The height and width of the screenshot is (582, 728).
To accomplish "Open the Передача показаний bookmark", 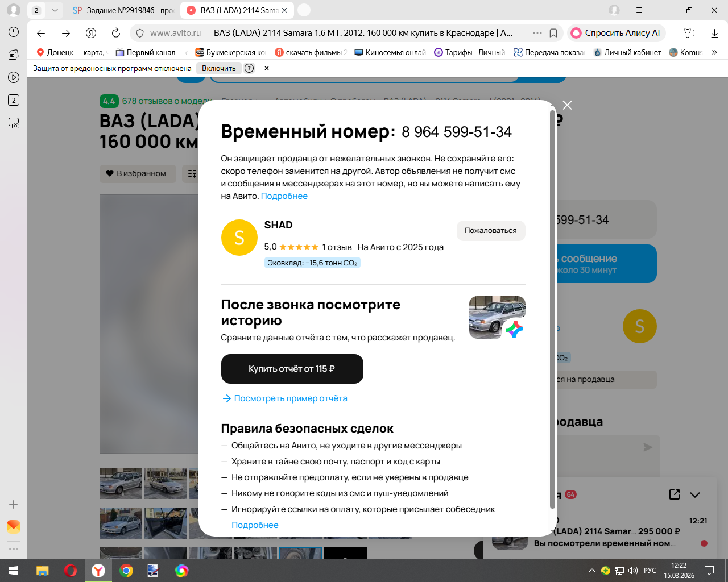I will tap(549, 52).
